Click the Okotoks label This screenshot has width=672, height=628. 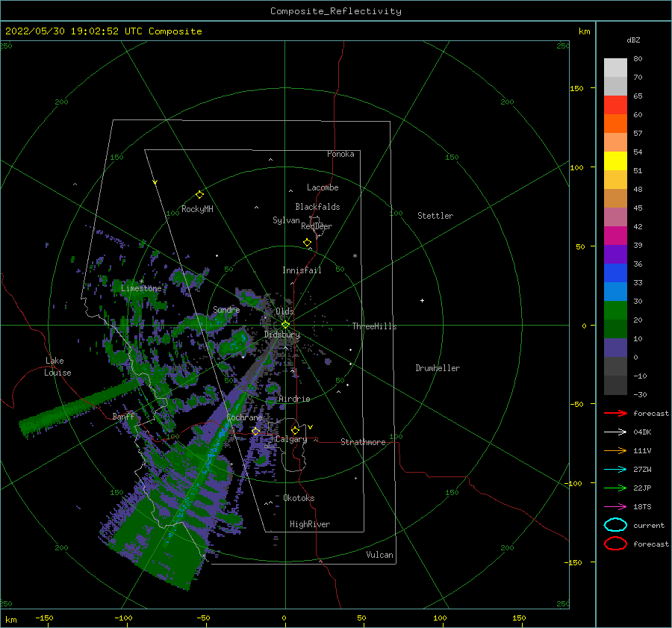click(299, 498)
